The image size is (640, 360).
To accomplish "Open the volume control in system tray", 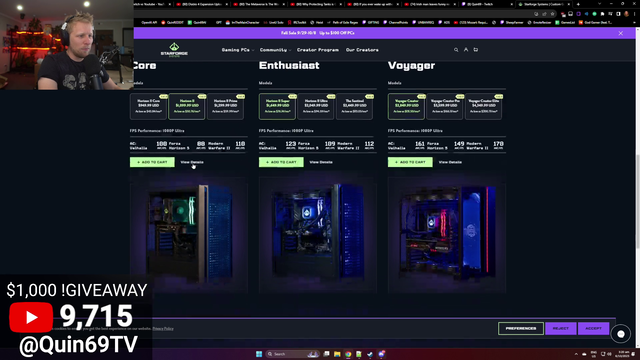I will (609, 354).
